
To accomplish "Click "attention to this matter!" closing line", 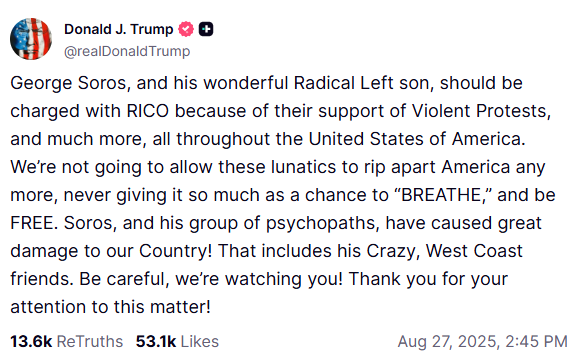I will pyautogui.click(x=111, y=307).
